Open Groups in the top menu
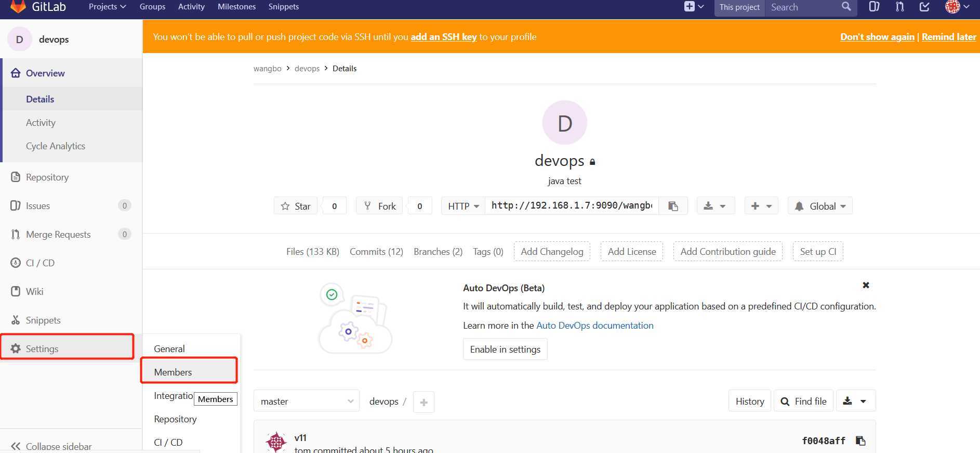This screenshot has width=980, height=453. pyautogui.click(x=152, y=7)
